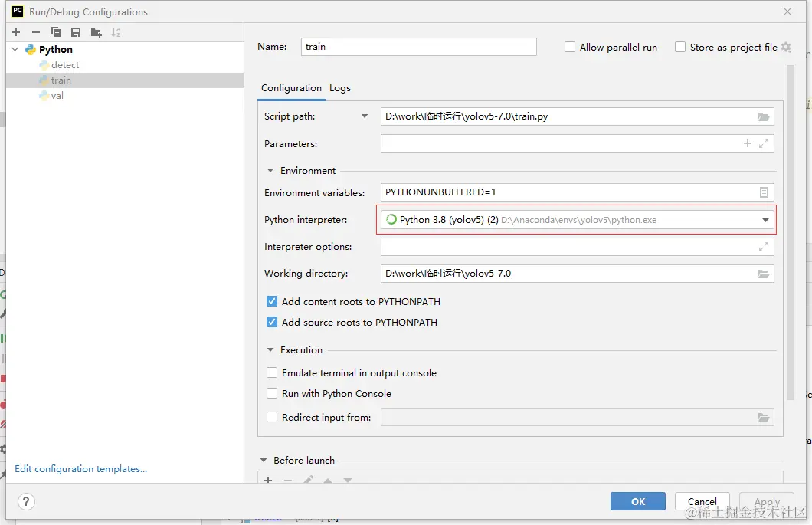Browse for script path folder icon
Screen dimensions: 812x525
click(764, 116)
